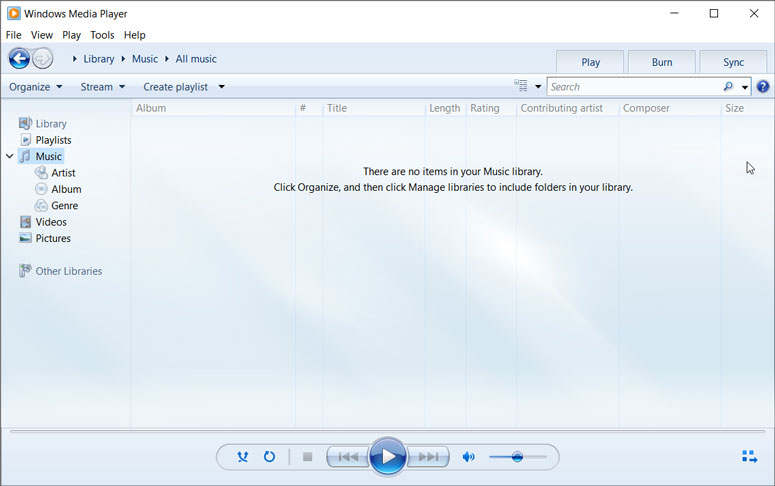The height and width of the screenshot is (486, 775).
Task: Mute the speaker volume
Action: [468, 456]
